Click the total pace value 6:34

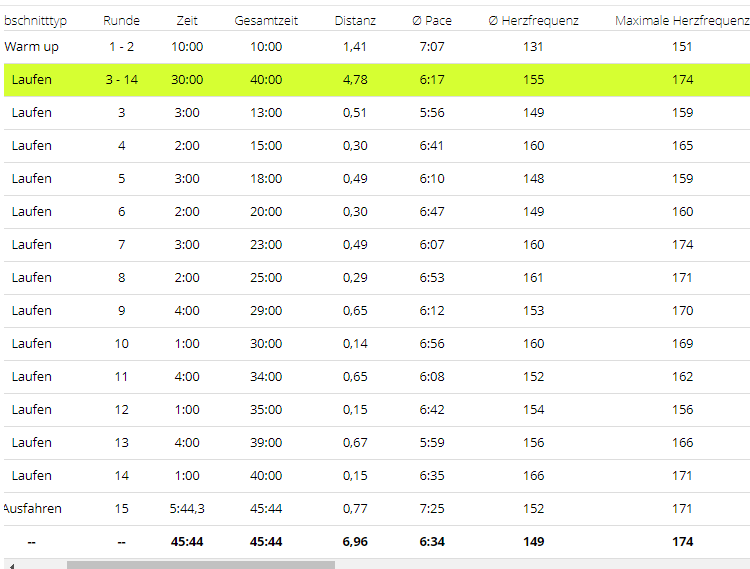[x=432, y=542]
